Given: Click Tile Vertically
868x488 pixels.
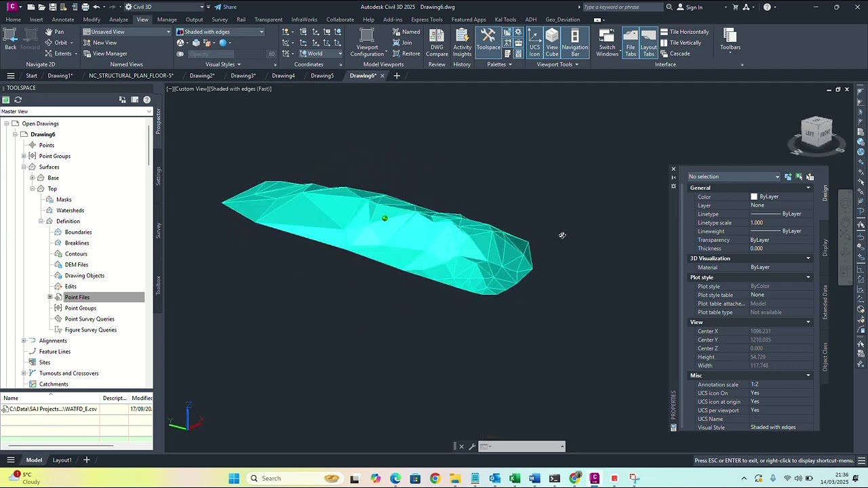Looking at the screenshot, I should click(x=680, y=43).
